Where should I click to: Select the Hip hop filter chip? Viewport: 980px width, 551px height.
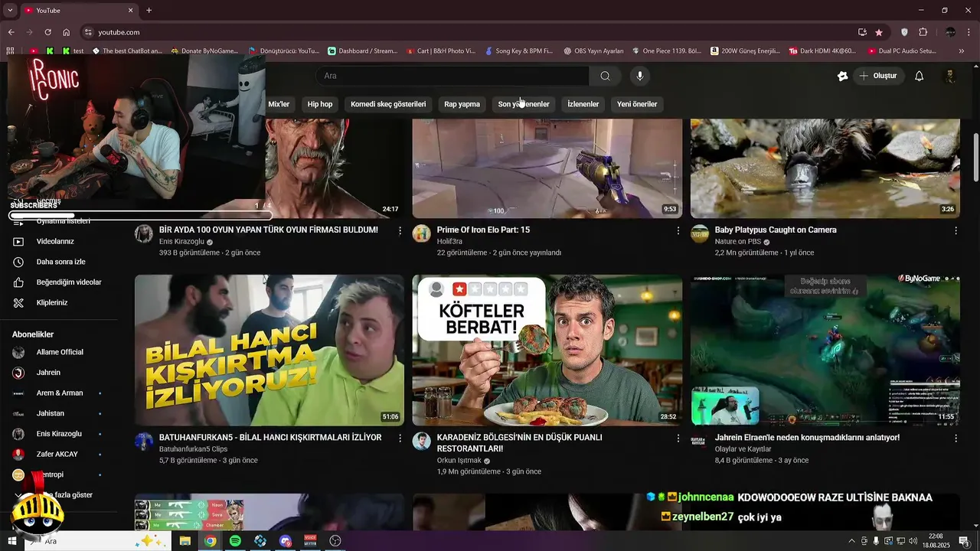click(320, 104)
